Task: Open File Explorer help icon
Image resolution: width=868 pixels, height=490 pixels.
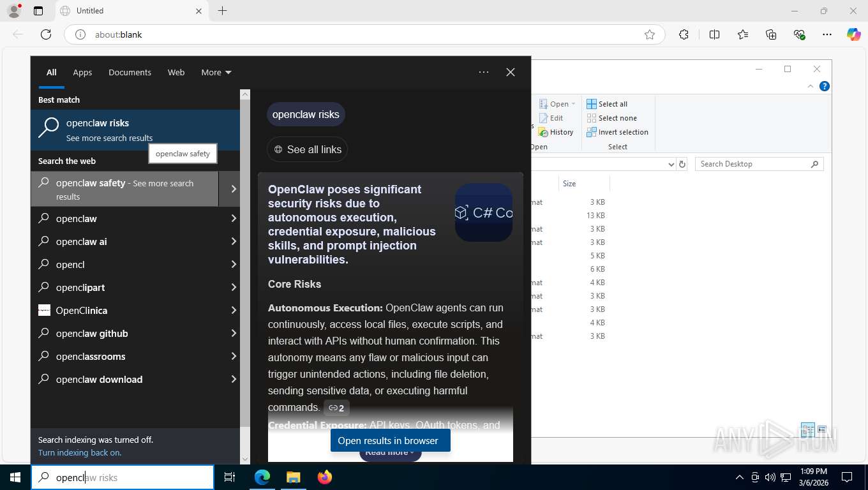Action: coord(825,86)
